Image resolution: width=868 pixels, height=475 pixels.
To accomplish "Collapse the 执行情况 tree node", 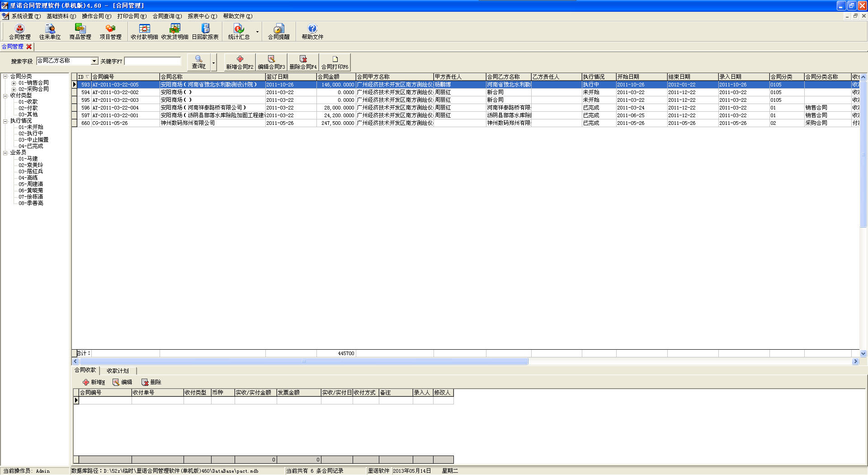I will pyautogui.click(x=5, y=121).
